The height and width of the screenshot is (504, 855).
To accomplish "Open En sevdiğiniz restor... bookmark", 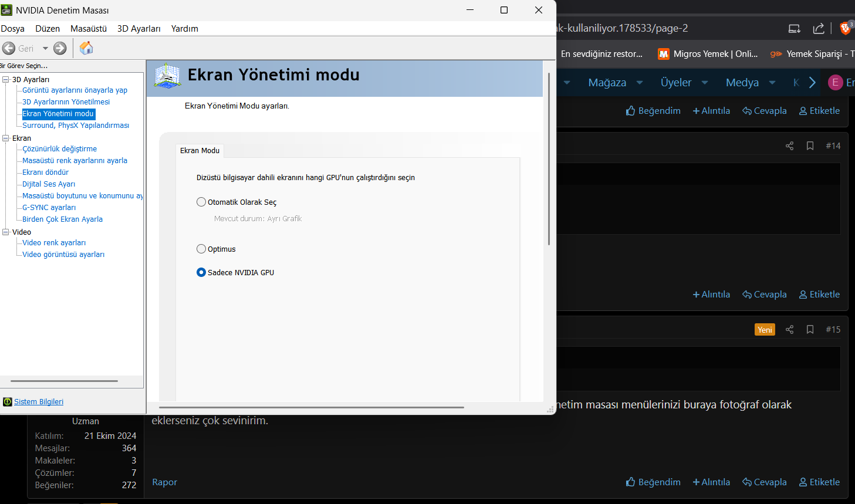I will click(601, 54).
